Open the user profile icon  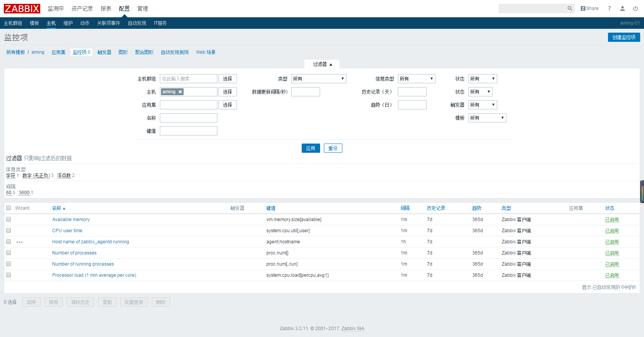tap(623, 8)
